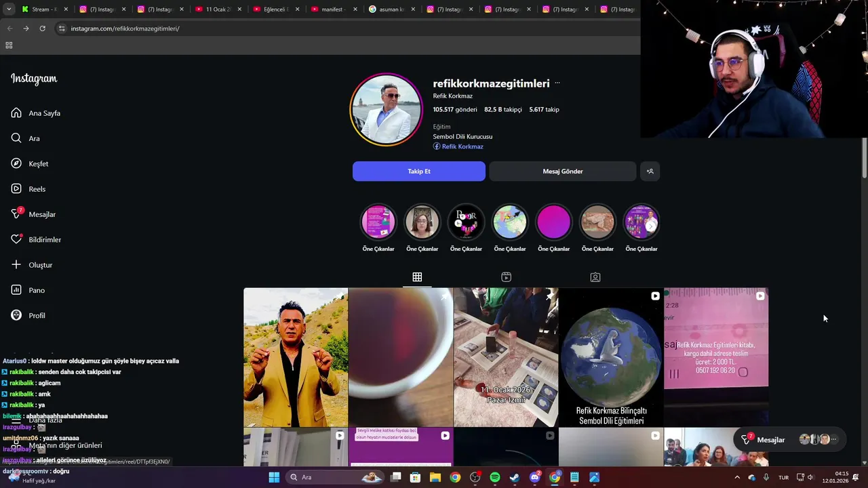Open the floating Mesajlar panel
This screenshot has width=868, height=488.
pos(791,439)
